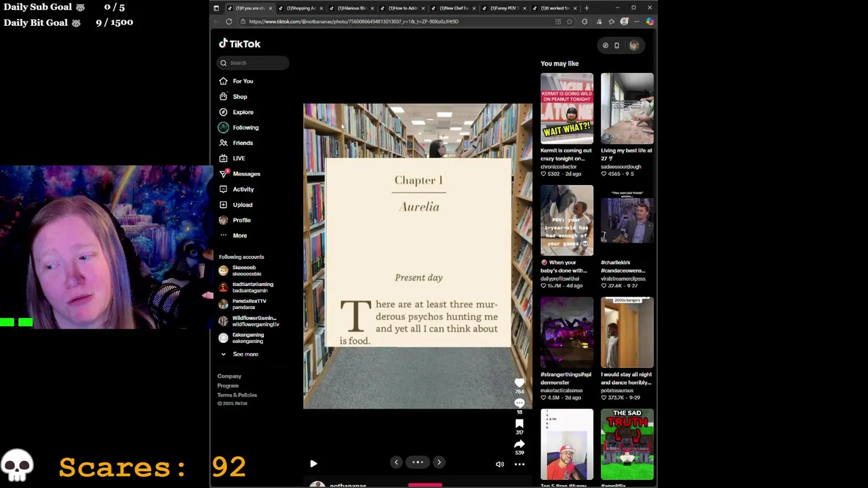The width and height of the screenshot is (868, 488).
Task: Open the TikTok Shop page
Action: pos(233,97)
